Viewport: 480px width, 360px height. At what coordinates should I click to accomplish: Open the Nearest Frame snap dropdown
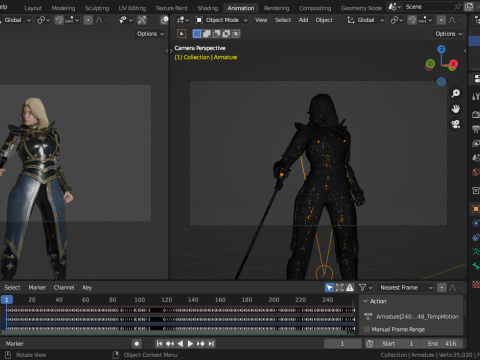[406, 287]
